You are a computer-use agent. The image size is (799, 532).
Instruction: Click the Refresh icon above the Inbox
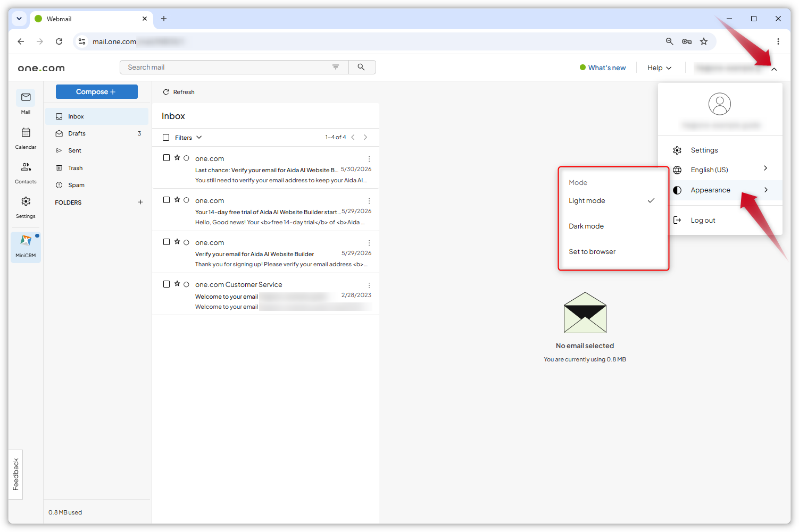pos(166,92)
